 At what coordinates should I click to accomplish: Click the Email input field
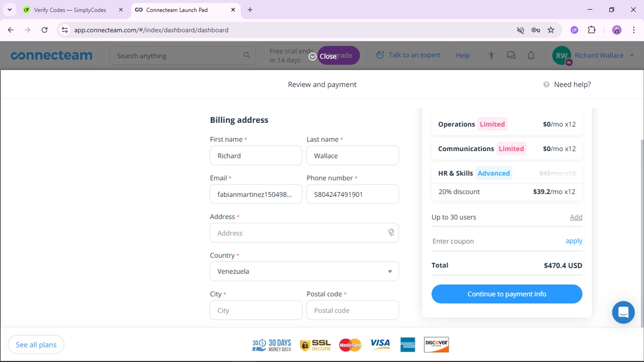pos(256,194)
